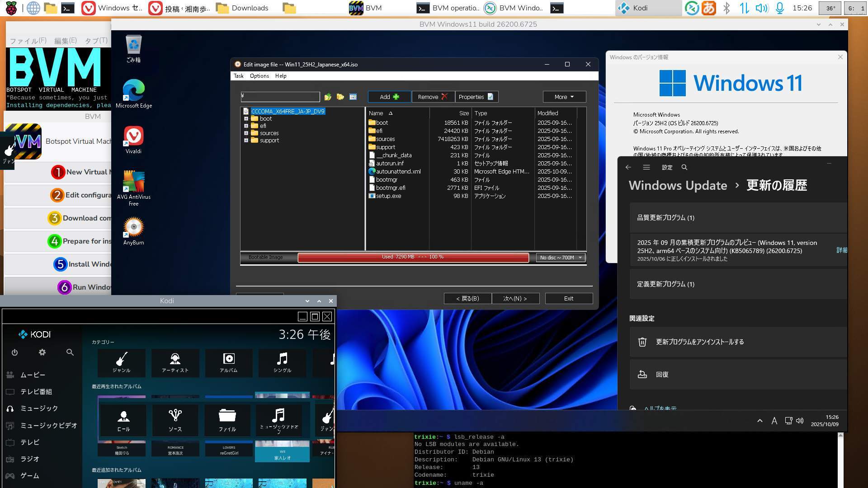
Task: Open the No disc ~ 700M dropdown
Action: 560,258
